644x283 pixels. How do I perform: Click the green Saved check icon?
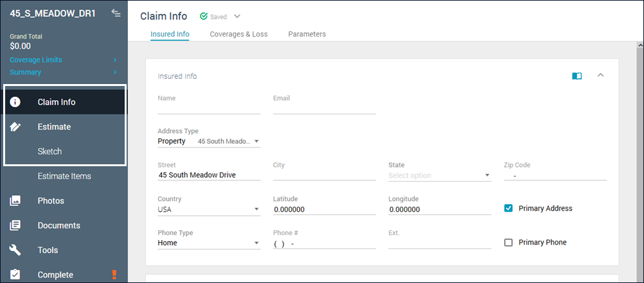point(203,17)
